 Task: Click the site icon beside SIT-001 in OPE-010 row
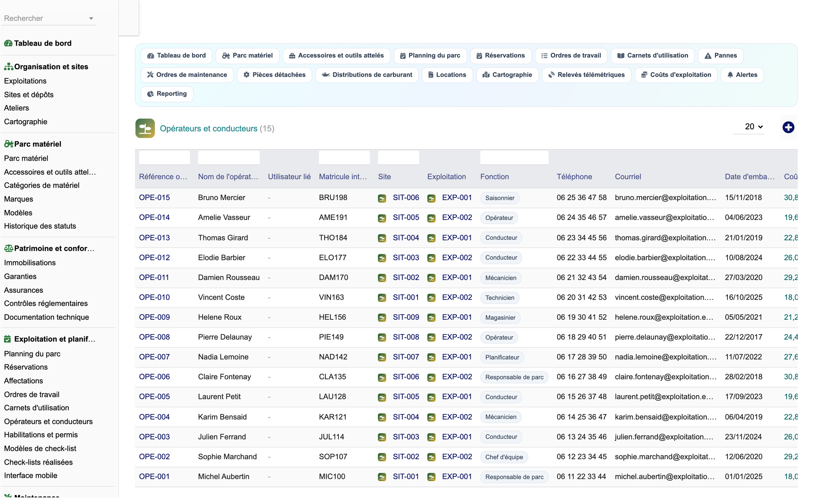(x=382, y=298)
